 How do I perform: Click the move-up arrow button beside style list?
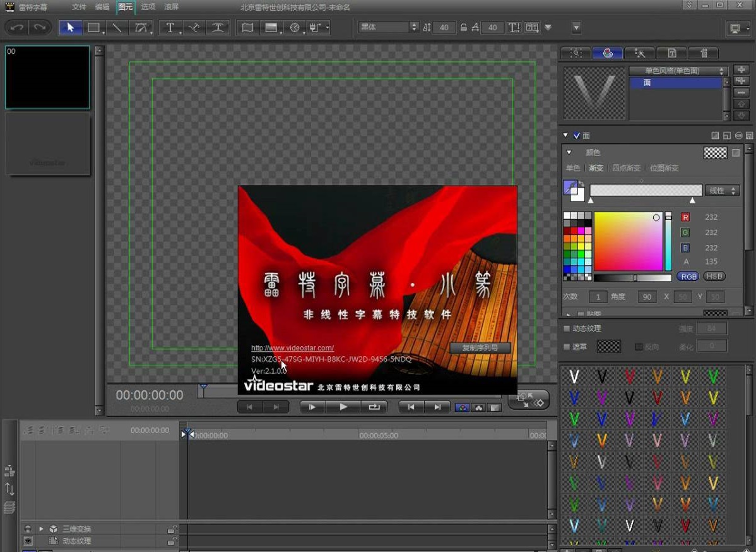tap(741, 104)
